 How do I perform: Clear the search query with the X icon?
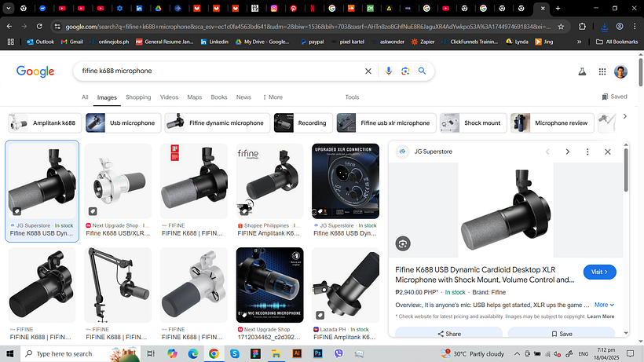(x=368, y=71)
